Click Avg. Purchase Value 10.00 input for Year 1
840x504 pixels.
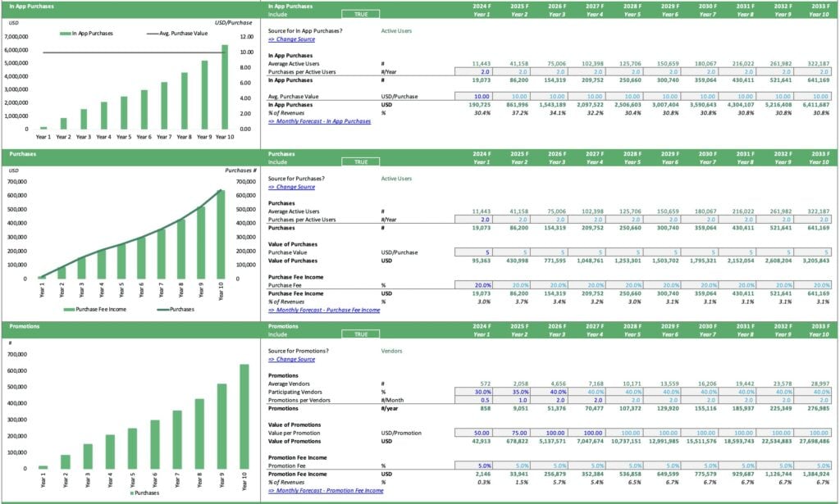473,97
